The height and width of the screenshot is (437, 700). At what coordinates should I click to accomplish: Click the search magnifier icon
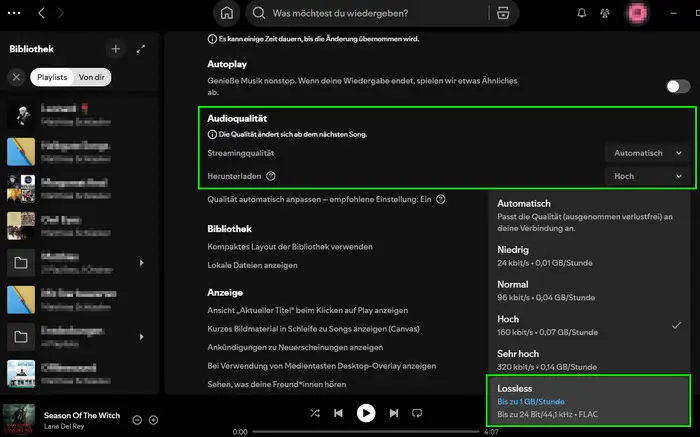(259, 13)
